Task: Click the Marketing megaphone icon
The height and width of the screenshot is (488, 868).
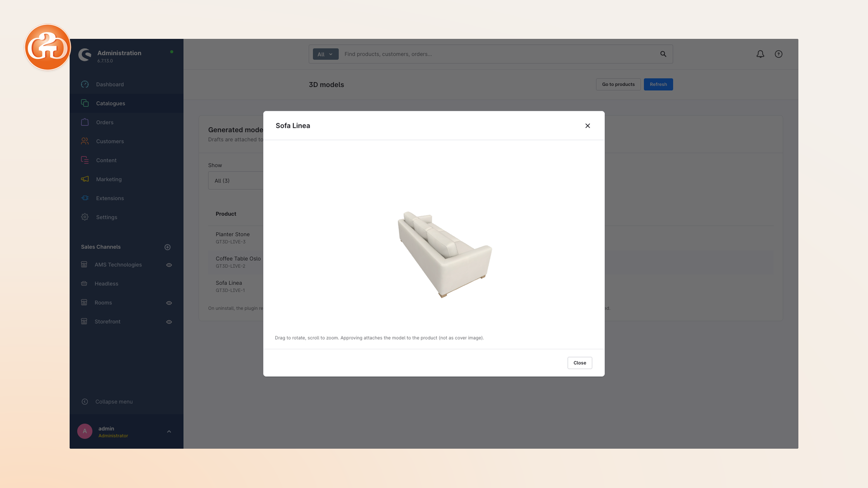Action: click(x=85, y=179)
